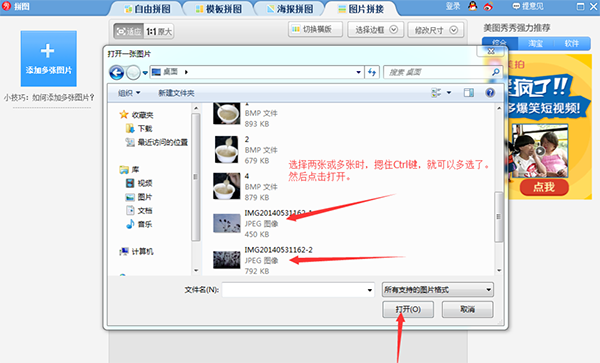Click the 桌面 breadcrumb in address bar

[x=170, y=72]
